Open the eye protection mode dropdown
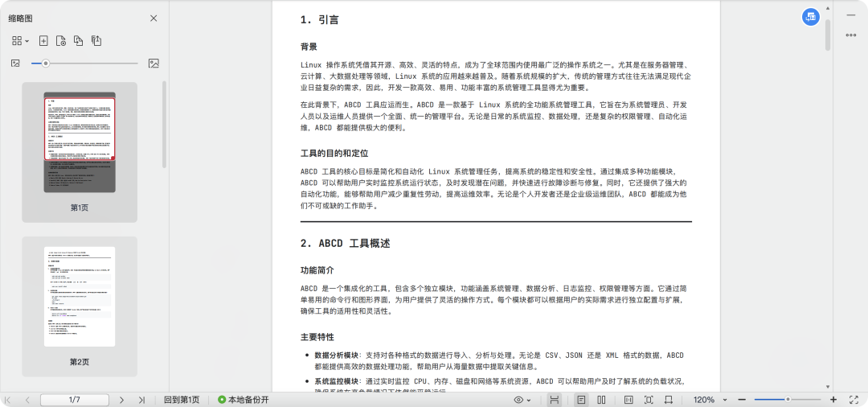 pos(522,400)
